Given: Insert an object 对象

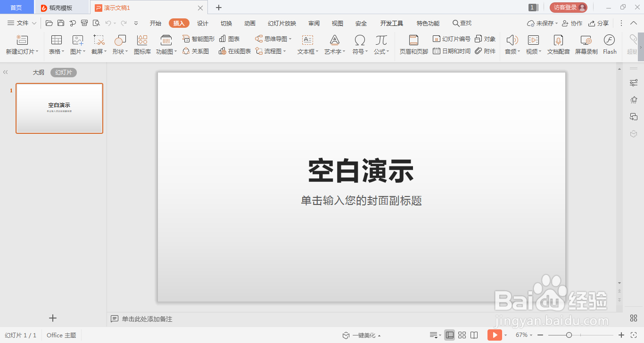Looking at the screenshot, I should [x=485, y=39].
